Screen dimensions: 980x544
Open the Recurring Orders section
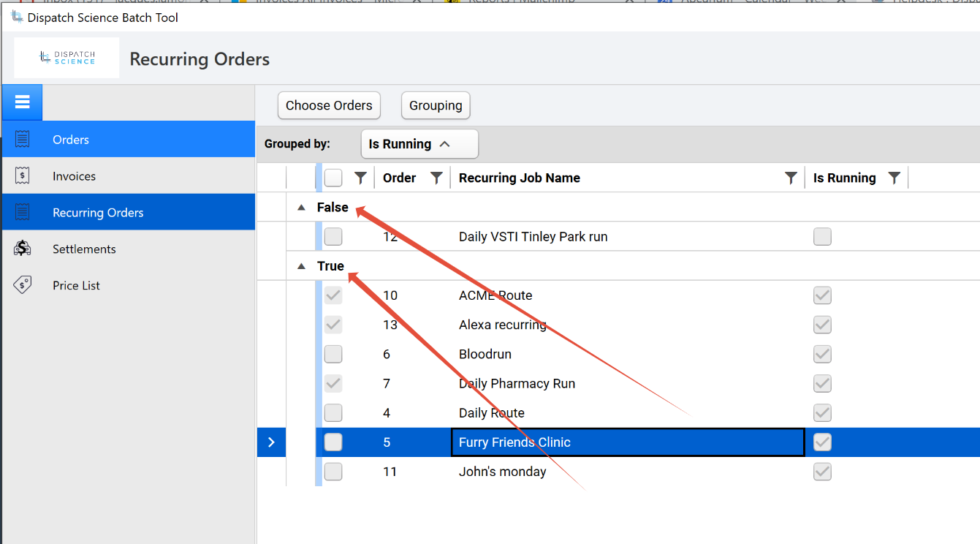click(129, 212)
